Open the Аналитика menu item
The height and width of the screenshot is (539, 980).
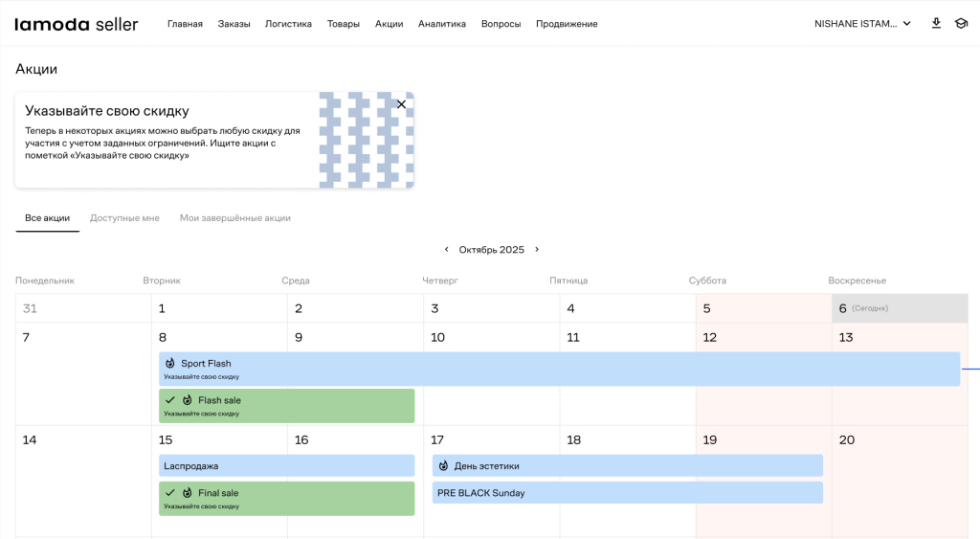pos(441,24)
